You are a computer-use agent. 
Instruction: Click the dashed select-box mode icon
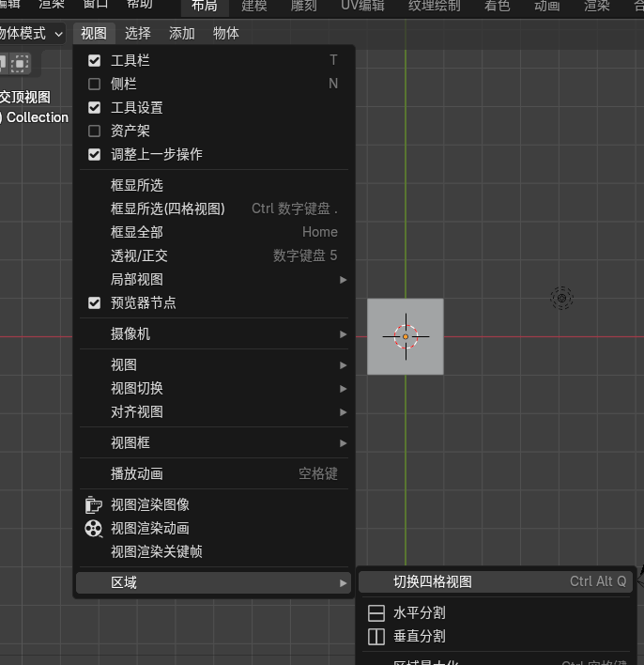(20, 64)
